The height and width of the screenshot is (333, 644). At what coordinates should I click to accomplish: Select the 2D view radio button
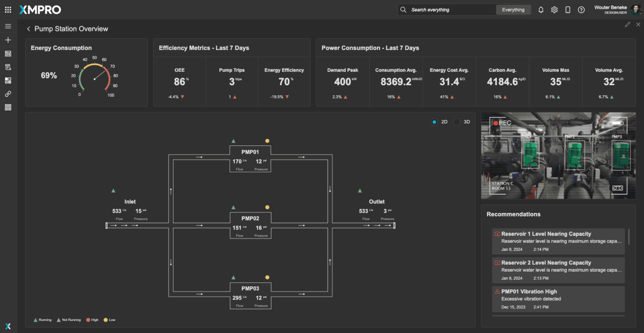point(434,122)
